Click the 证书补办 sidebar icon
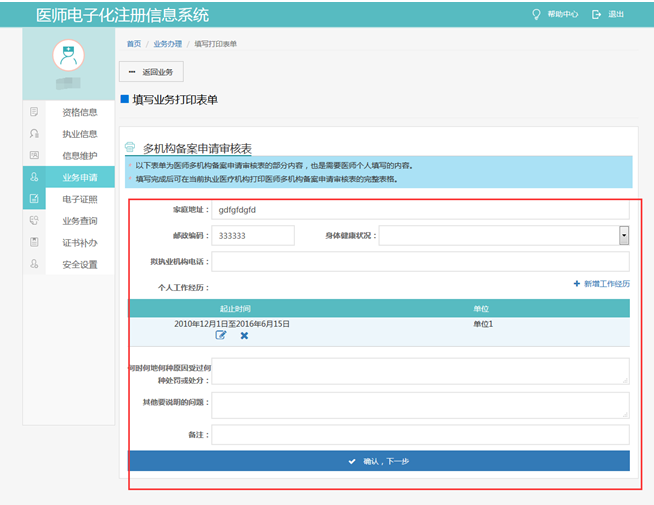 coord(35,242)
